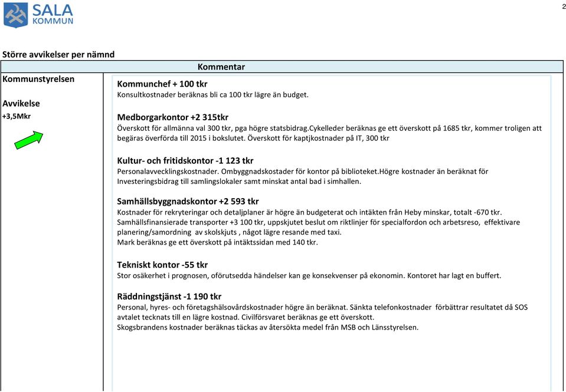Click the line 'Investeringsbidrag till samlingslokaler'

click(239, 182)
